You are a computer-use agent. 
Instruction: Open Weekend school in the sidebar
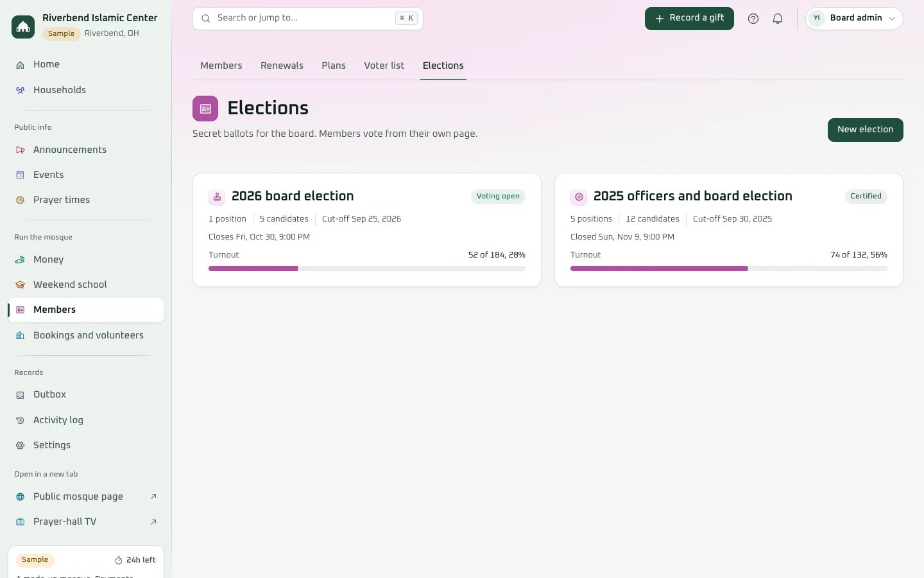[x=86, y=285]
